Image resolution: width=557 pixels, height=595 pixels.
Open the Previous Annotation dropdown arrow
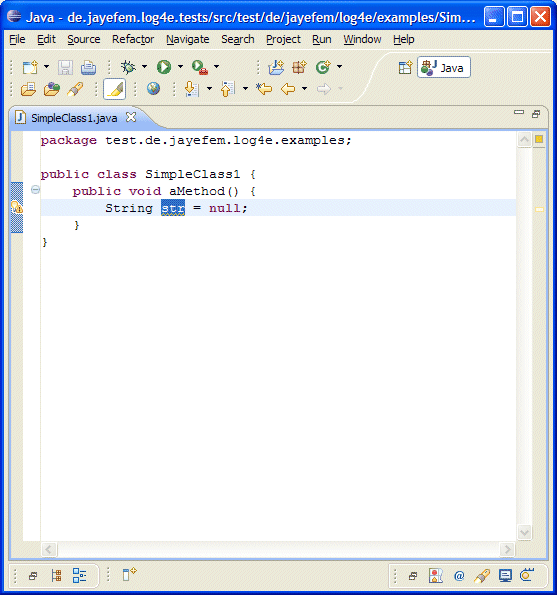(x=245, y=89)
